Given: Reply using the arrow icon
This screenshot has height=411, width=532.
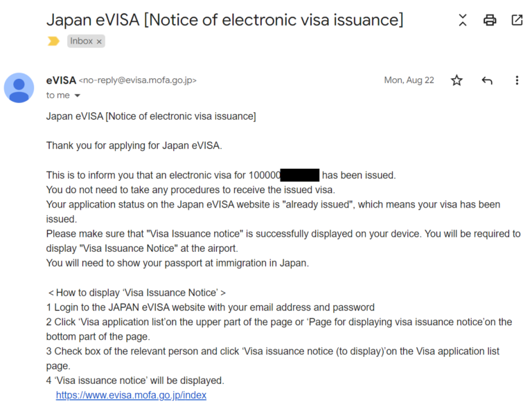Looking at the screenshot, I should coord(487,80).
